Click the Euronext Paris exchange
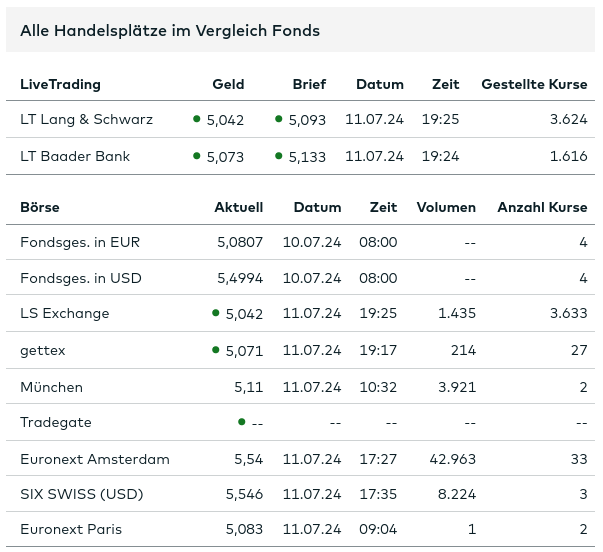Image resolution: width=603 pixels, height=552 pixels. pyautogui.click(x=71, y=529)
